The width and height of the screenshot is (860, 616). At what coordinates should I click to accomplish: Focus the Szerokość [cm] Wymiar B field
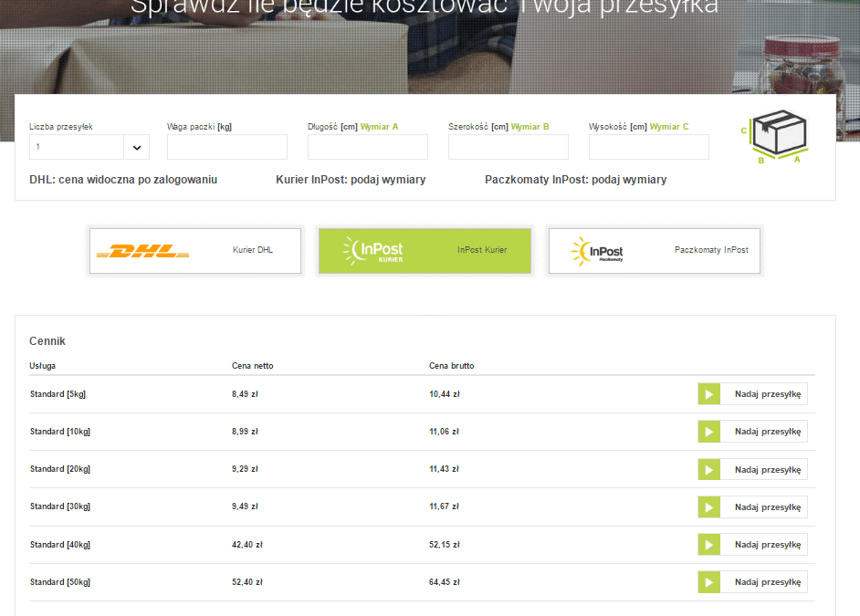click(509, 147)
